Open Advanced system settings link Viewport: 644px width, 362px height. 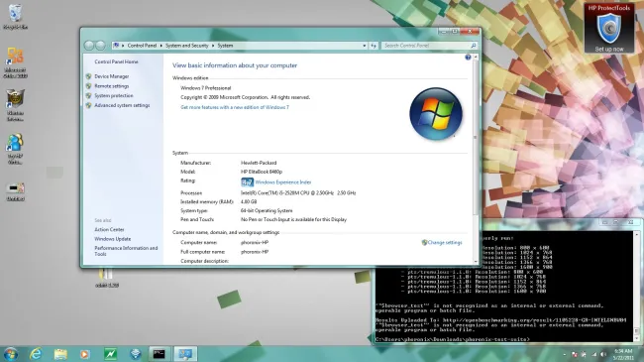[x=122, y=105]
